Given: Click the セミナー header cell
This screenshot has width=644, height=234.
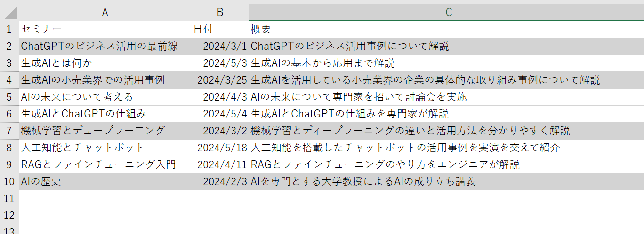Looking at the screenshot, I should pos(105,29).
